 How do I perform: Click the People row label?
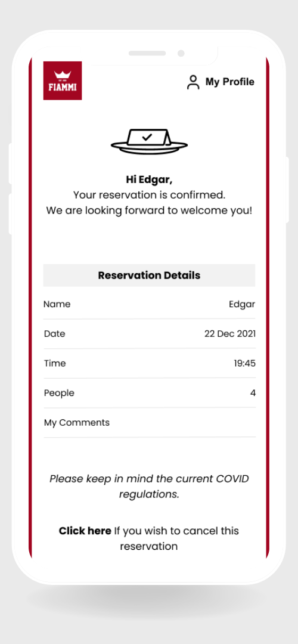pos(59,393)
